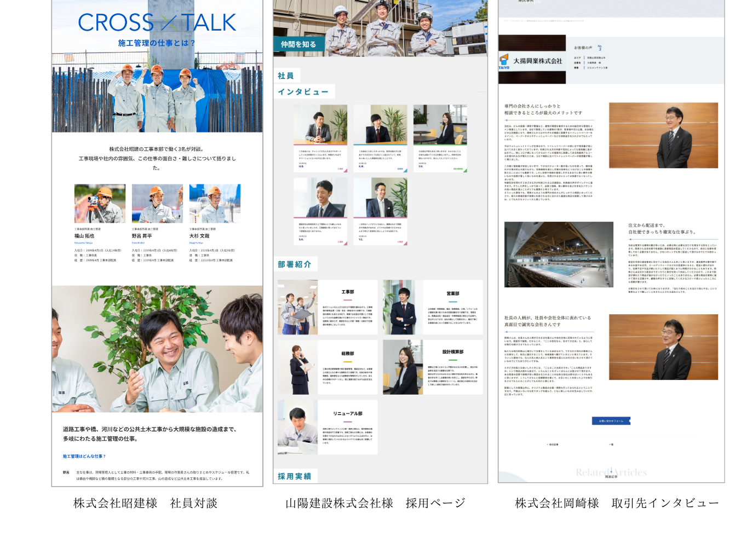Click caption 株式会社岡崎様 取引先インタビュー
747x560 pixels.
(x=617, y=503)
